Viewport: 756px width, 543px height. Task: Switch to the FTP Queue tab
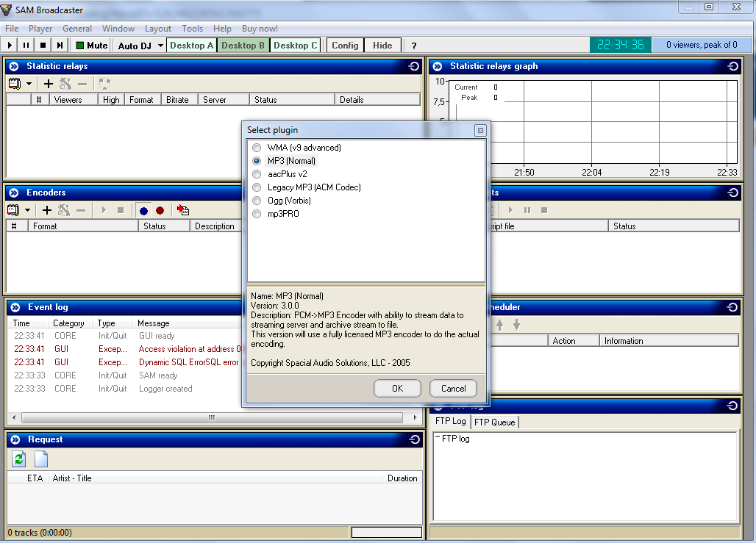[x=494, y=422]
